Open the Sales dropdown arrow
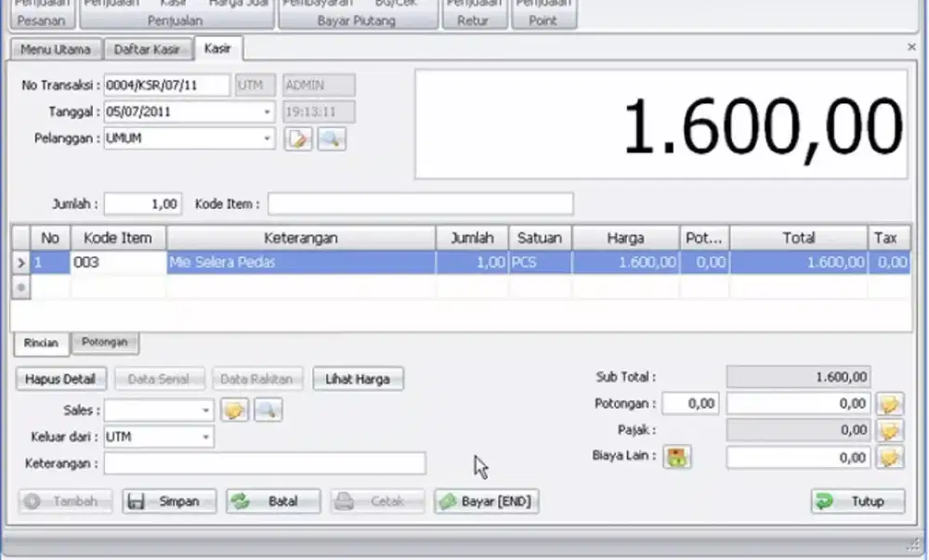The width and height of the screenshot is (929, 560). click(205, 410)
